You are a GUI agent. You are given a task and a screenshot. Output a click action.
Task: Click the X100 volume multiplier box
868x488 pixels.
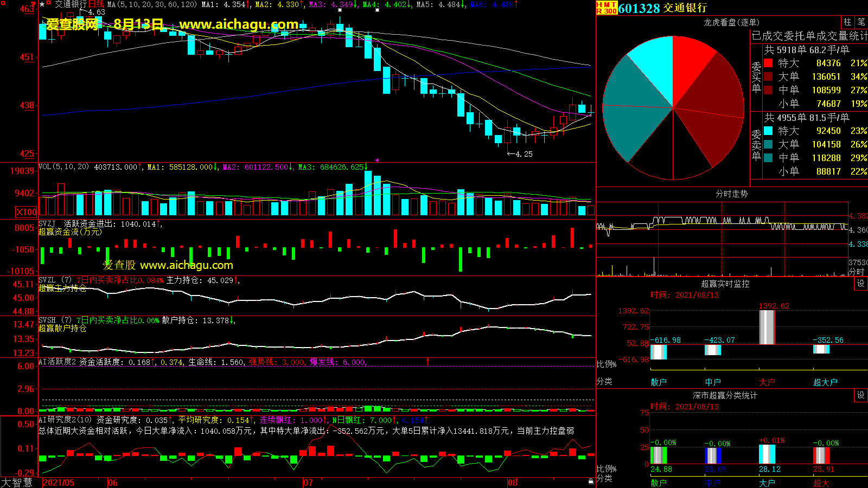pos(27,212)
